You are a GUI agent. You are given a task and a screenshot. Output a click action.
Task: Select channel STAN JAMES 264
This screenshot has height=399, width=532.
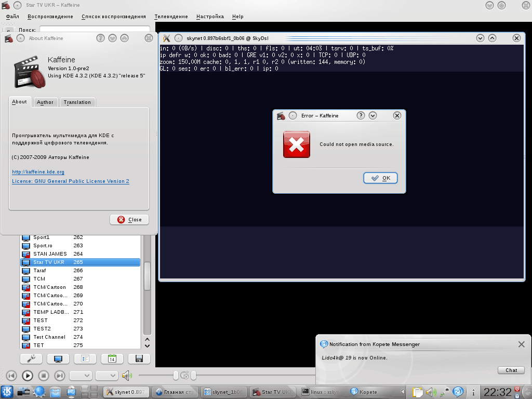click(81, 254)
